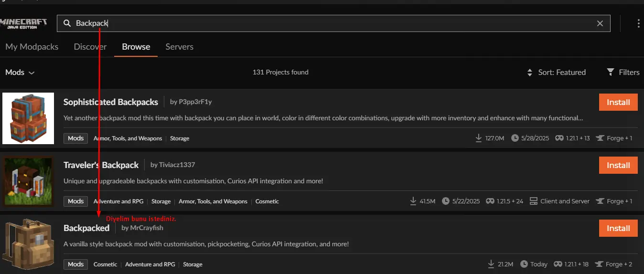
Task: Open the Discover tab
Action: pyautogui.click(x=90, y=47)
